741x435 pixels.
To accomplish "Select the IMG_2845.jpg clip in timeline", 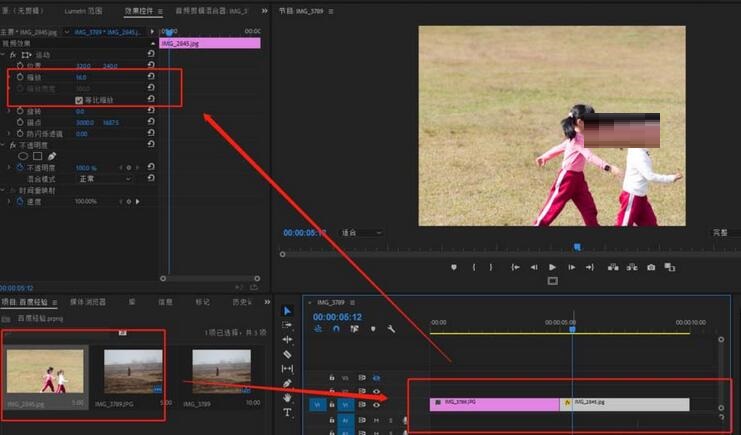I will (x=630, y=404).
